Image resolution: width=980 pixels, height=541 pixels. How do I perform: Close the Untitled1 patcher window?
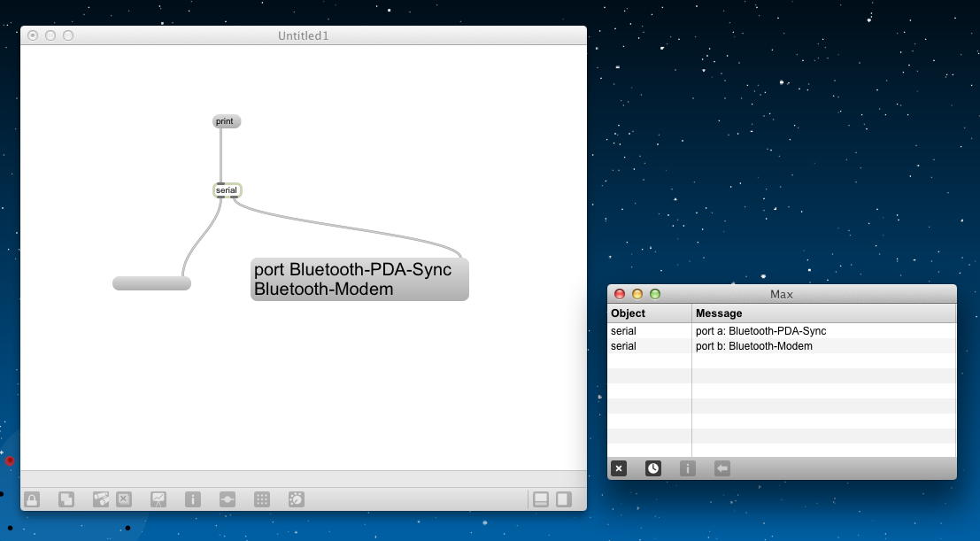pos(33,35)
